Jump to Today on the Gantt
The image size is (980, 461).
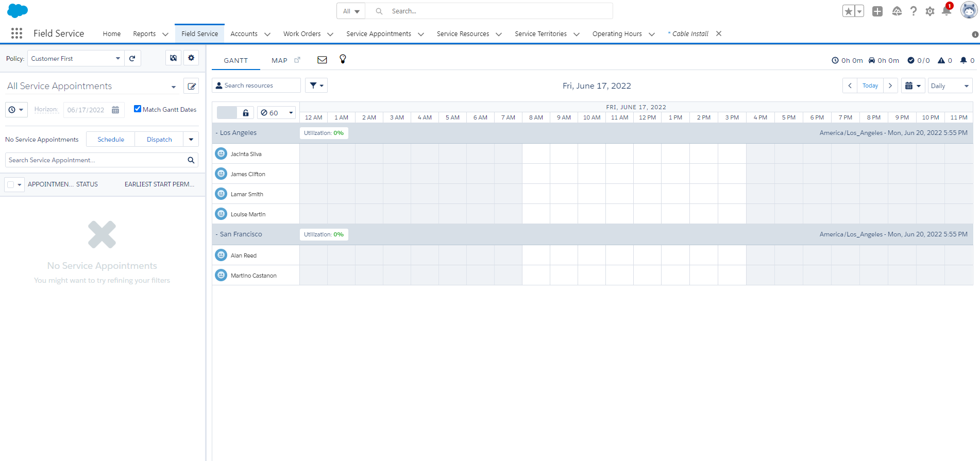pyautogui.click(x=870, y=86)
